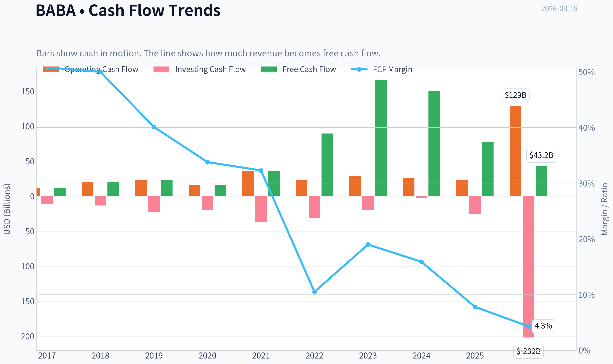Click the tall orange Operating Cash Flow bar labeled $129B

click(516, 151)
